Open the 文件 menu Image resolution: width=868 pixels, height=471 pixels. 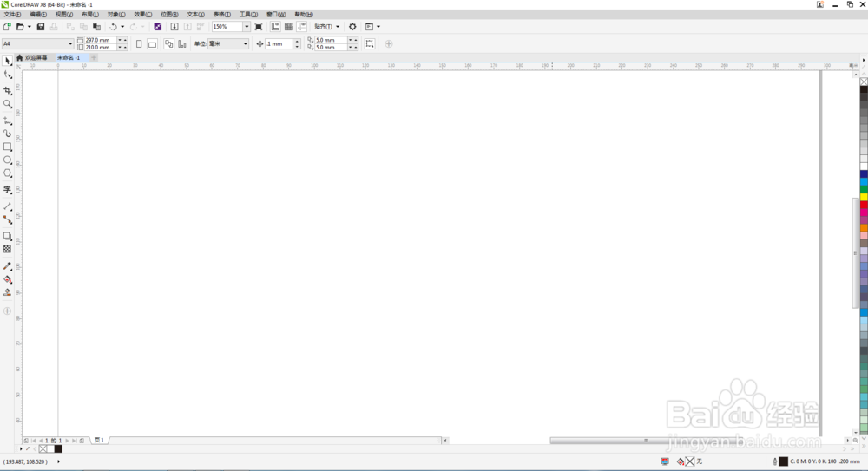[x=12, y=15]
